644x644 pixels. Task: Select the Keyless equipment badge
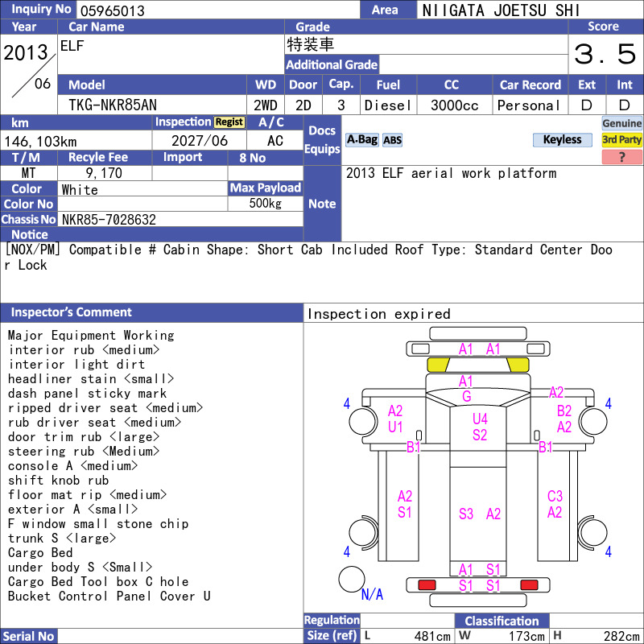point(562,139)
